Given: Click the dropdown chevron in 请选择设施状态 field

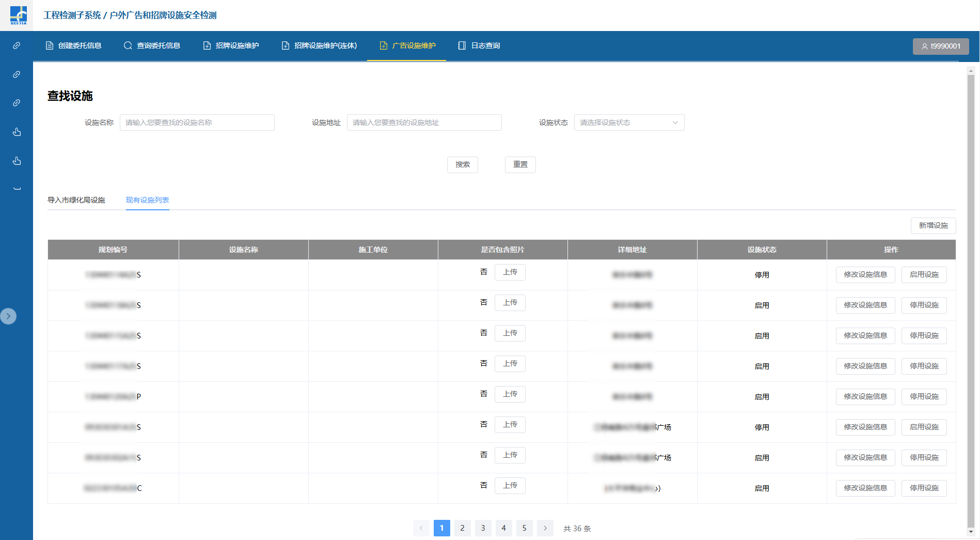Looking at the screenshot, I should (675, 122).
